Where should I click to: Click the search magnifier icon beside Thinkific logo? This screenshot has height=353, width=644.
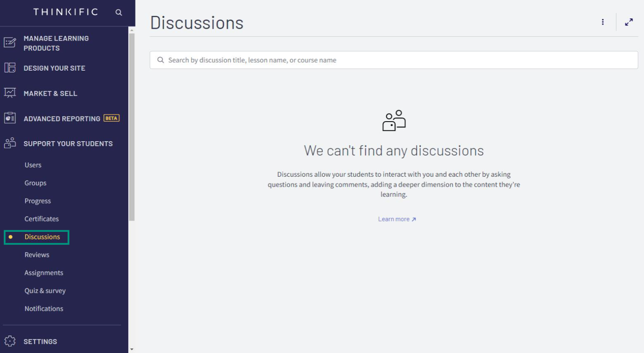119,13
